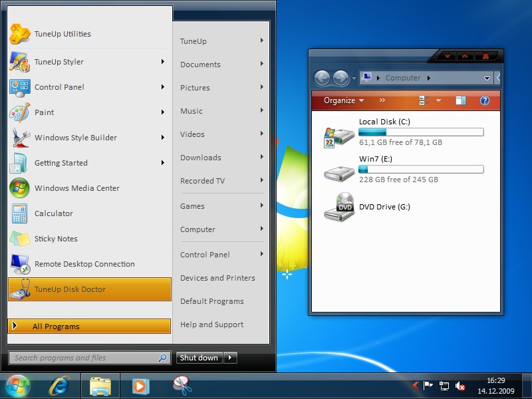Toggle the preview pane in Explorer toolbar
The width and height of the screenshot is (532, 399).
[x=461, y=100]
